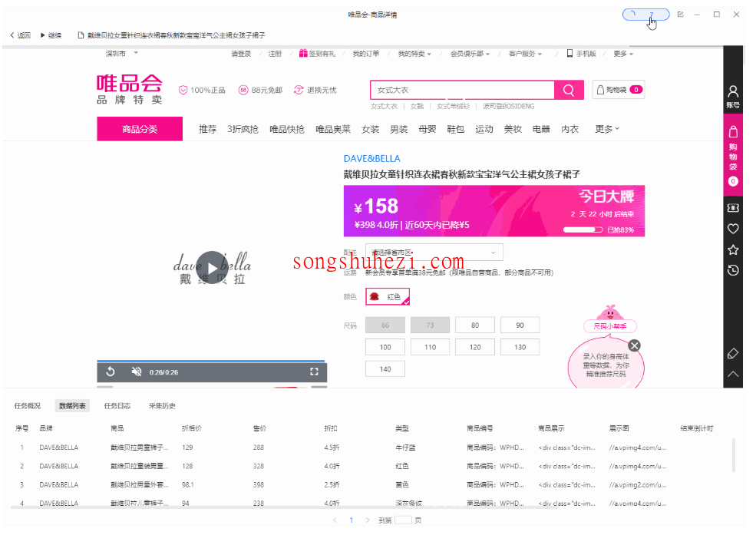Click the 唯品会 logo

point(129,89)
